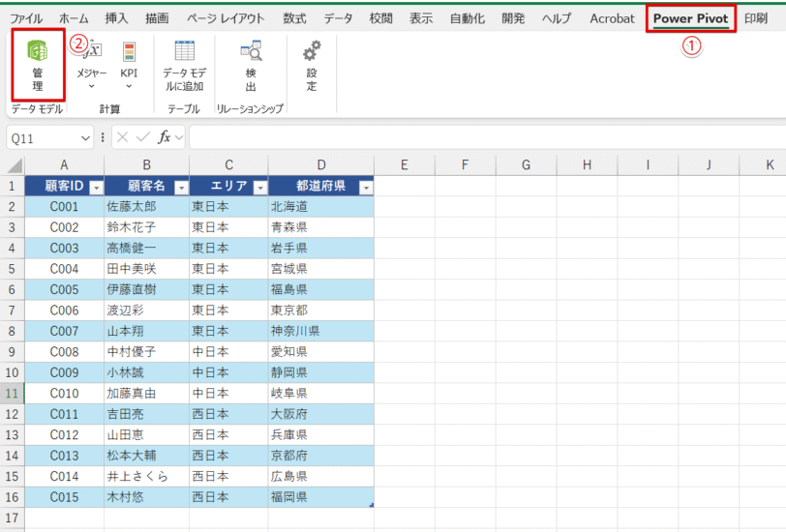This screenshot has width=786, height=532.
Task: Select cell 大阪府
Action: tap(320, 414)
